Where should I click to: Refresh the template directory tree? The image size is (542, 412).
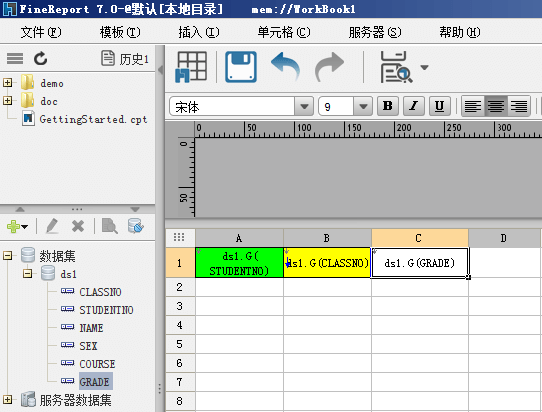coord(40,58)
